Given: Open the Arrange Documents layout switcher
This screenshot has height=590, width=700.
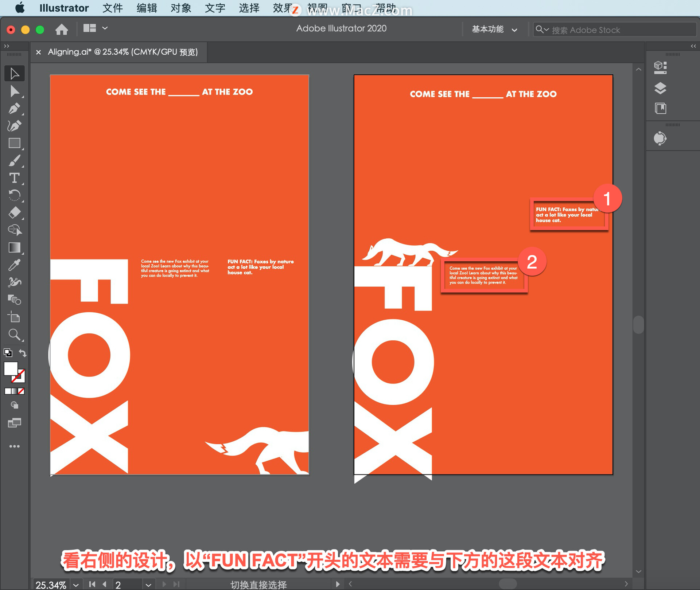Looking at the screenshot, I should 90,28.
